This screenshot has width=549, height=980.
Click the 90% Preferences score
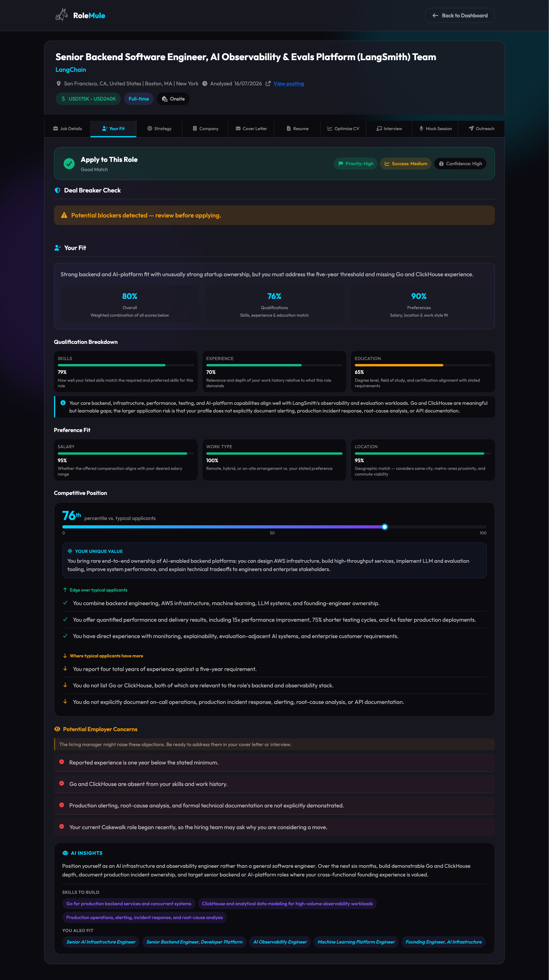click(x=419, y=296)
